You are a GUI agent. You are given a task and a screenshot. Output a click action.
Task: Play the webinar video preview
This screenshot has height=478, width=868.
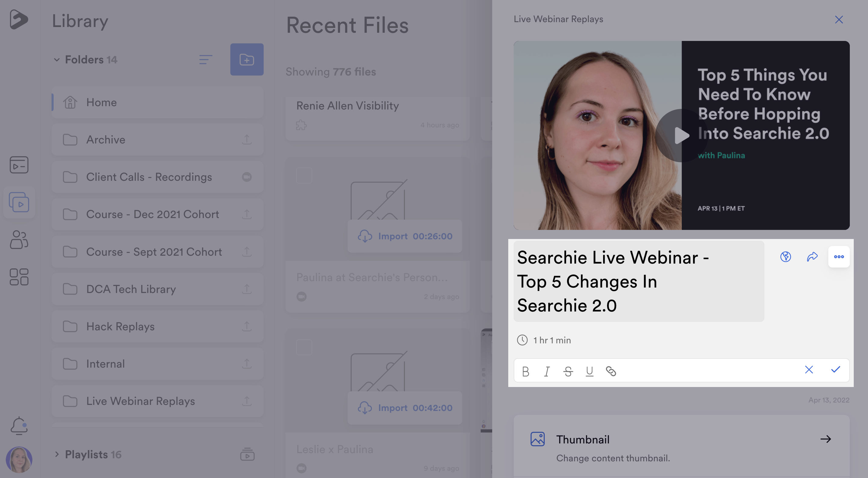(681, 136)
